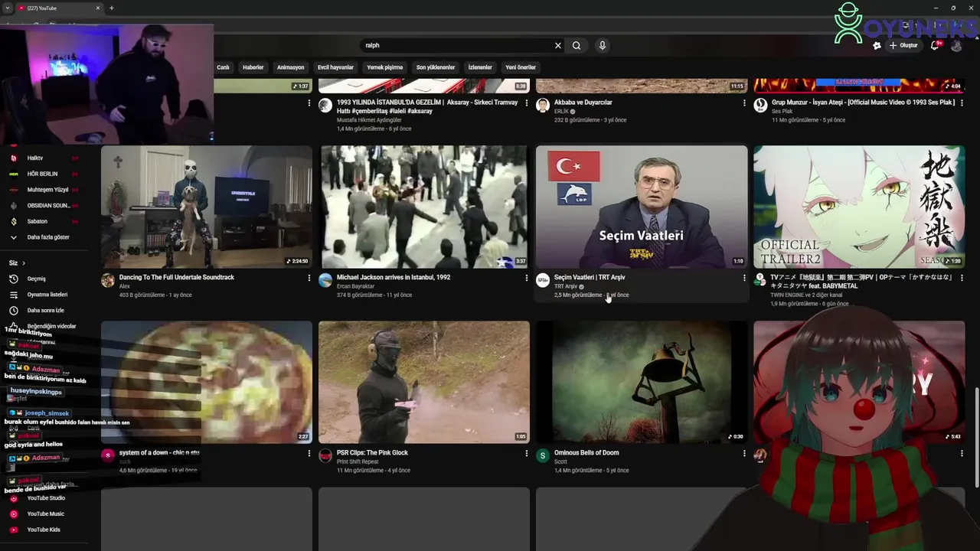The image size is (980, 551).
Task: Close the YouTube browser tab
Action: point(98,8)
